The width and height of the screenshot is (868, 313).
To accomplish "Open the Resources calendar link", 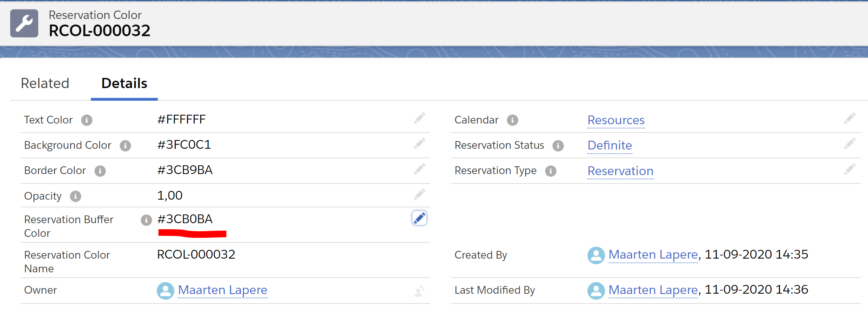I will 616,120.
